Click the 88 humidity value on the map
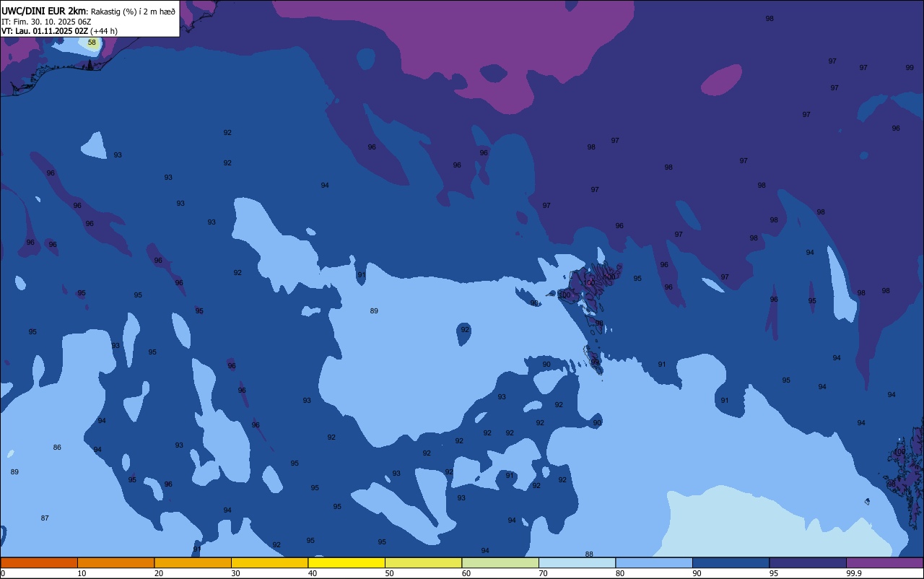Image resolution: width=924 pixels, height=579 pixels. coord(589,554)
